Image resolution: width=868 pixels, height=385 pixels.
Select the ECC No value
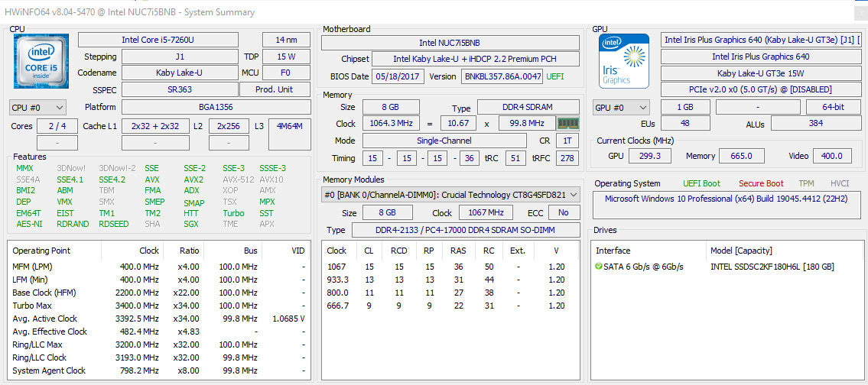coord(564,212)
